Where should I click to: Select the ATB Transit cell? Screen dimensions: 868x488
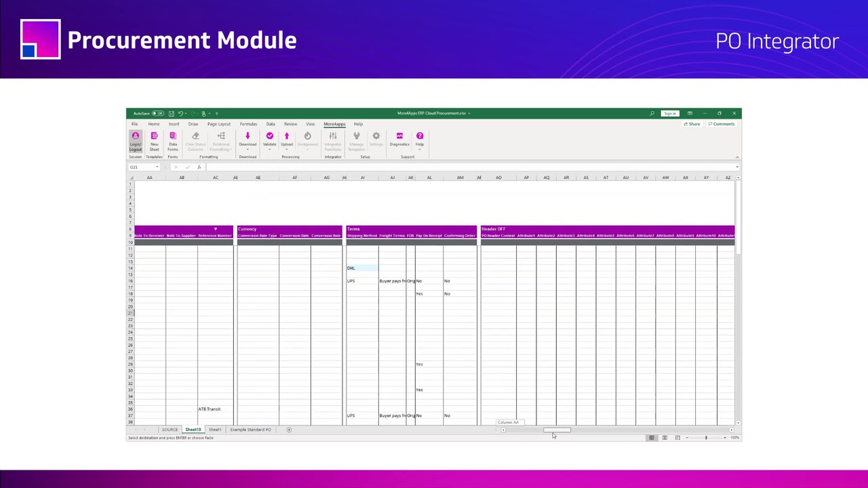click(215, 409)
